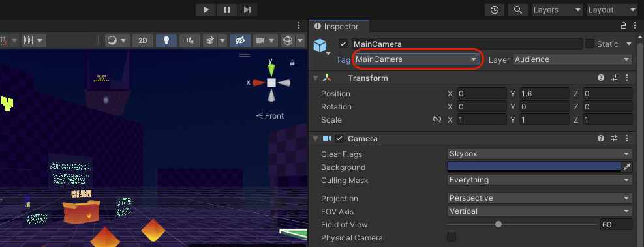Expand the grid snapping increment dropdown arrow
This screenshot has width=644, height=247.
pos(40,40)
